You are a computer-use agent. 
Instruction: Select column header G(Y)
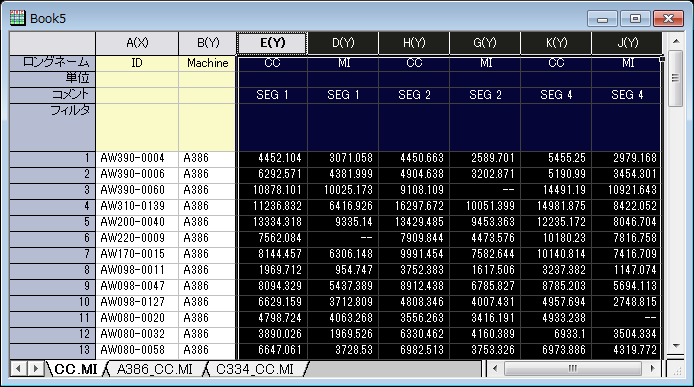click(485, 43)
